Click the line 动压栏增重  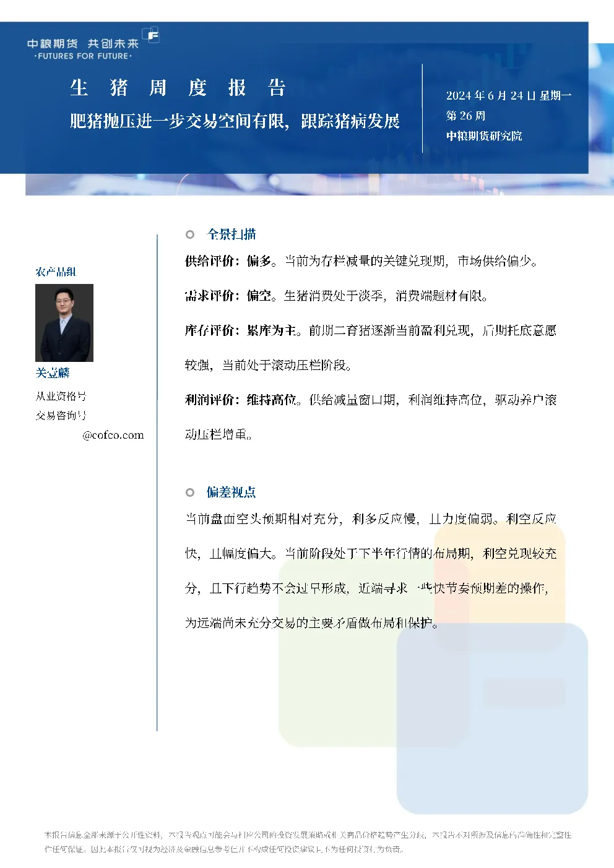[x=219, y=434]
